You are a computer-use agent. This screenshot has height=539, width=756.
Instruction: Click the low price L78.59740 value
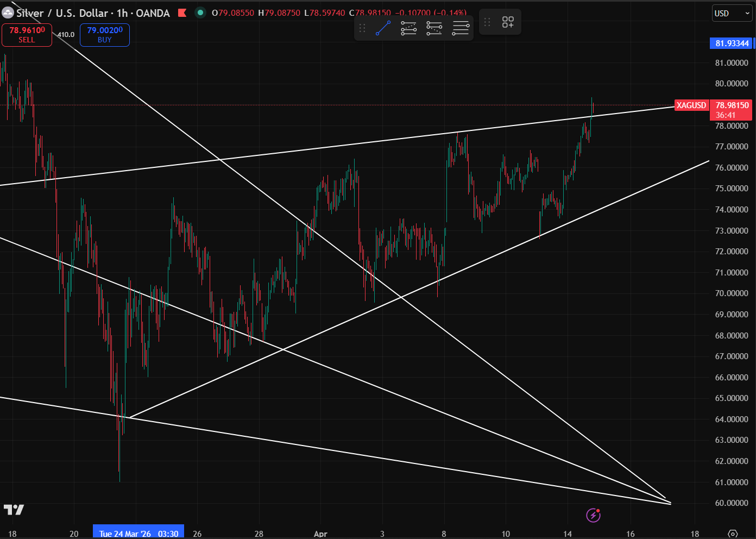(325, 13)
